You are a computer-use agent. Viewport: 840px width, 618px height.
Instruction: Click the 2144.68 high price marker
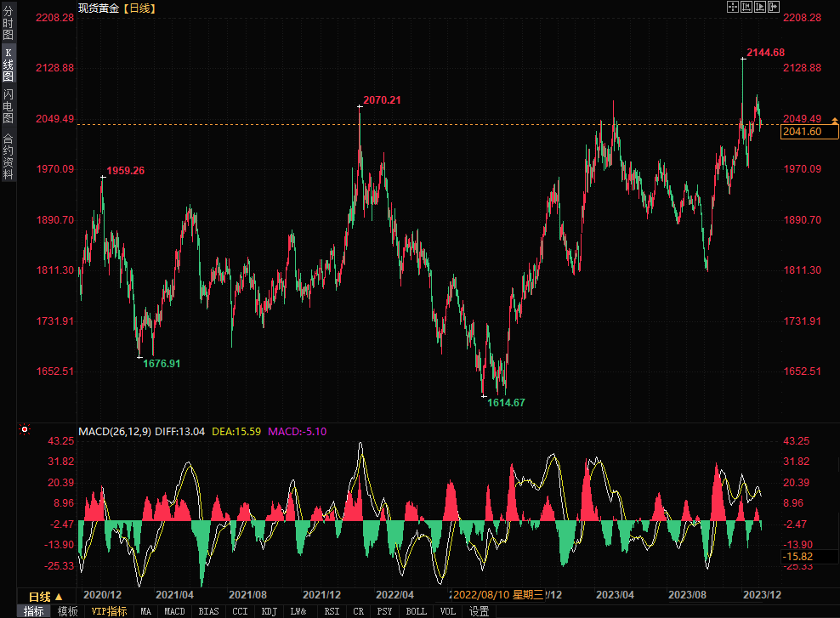(764, 53)
